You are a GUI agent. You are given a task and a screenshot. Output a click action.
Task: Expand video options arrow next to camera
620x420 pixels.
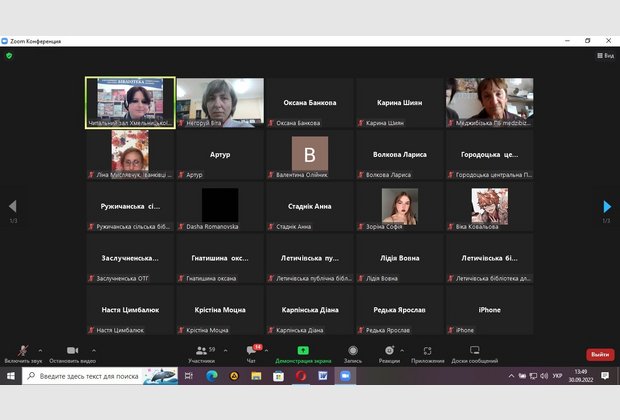click(x=93, y=350)
